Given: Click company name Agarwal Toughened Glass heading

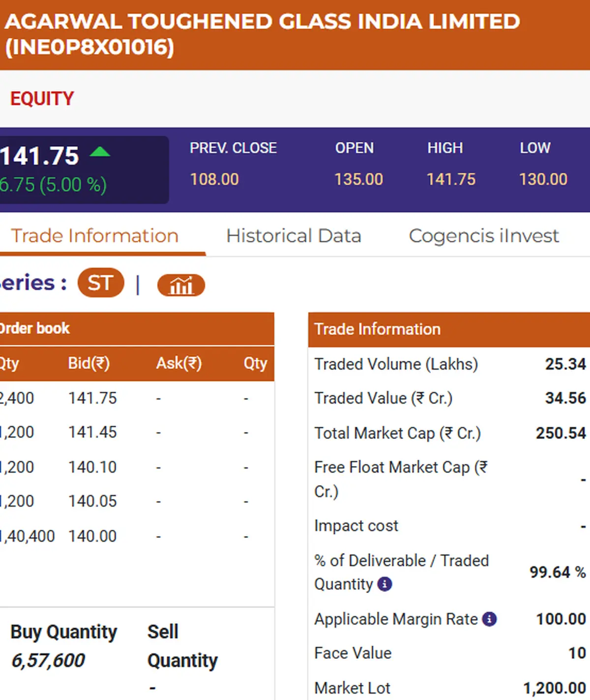Looking at the screenshot, I should [262, 34].
